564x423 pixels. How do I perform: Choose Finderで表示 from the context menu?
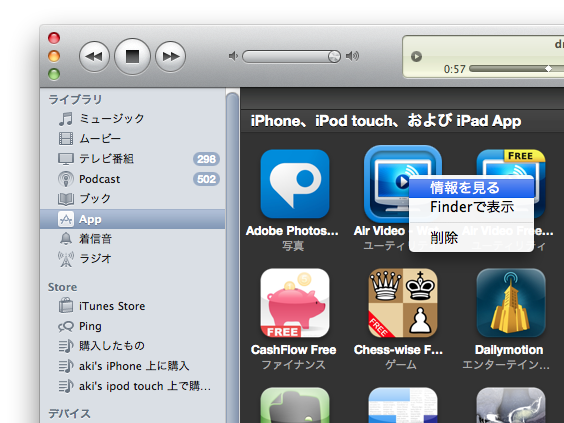[x=471, y=207]
